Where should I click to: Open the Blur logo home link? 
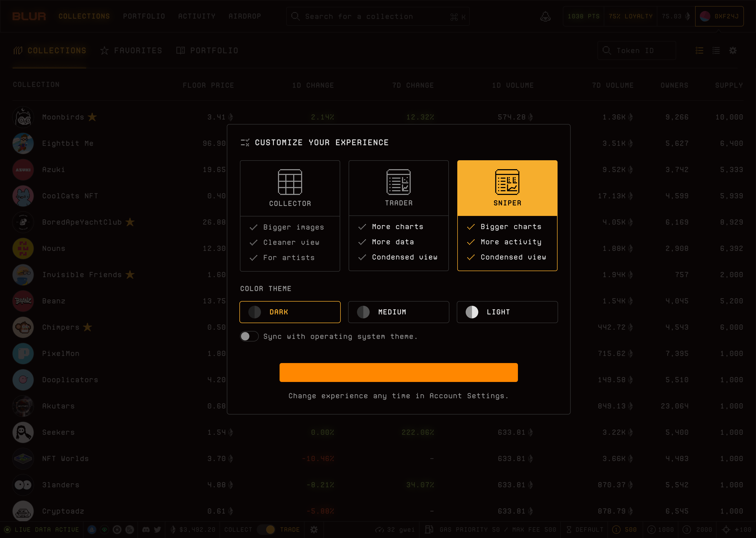(x=29, y=16)
